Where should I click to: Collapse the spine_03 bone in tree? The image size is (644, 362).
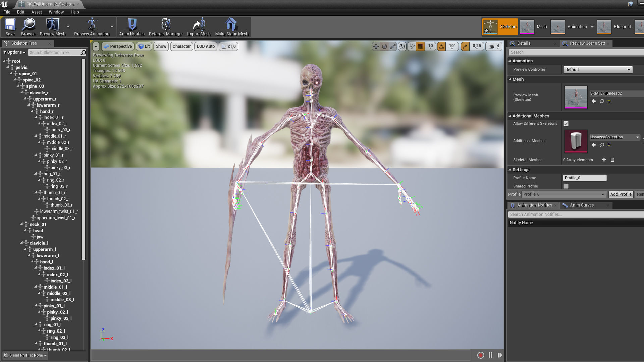[x=18, y=86]
